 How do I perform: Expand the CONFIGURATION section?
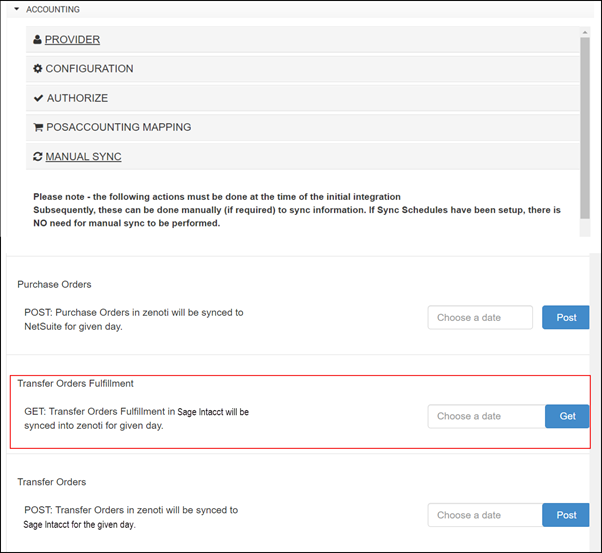coord(89,69)
